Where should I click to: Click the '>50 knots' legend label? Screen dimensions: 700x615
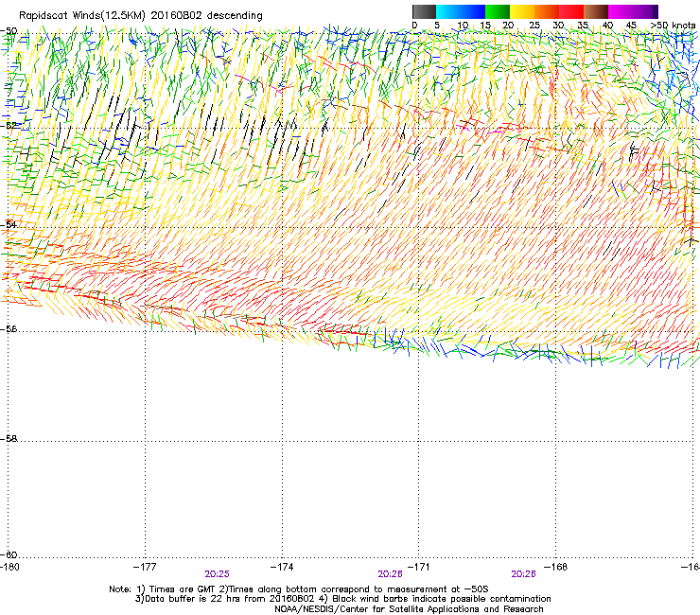click(673, 26)
